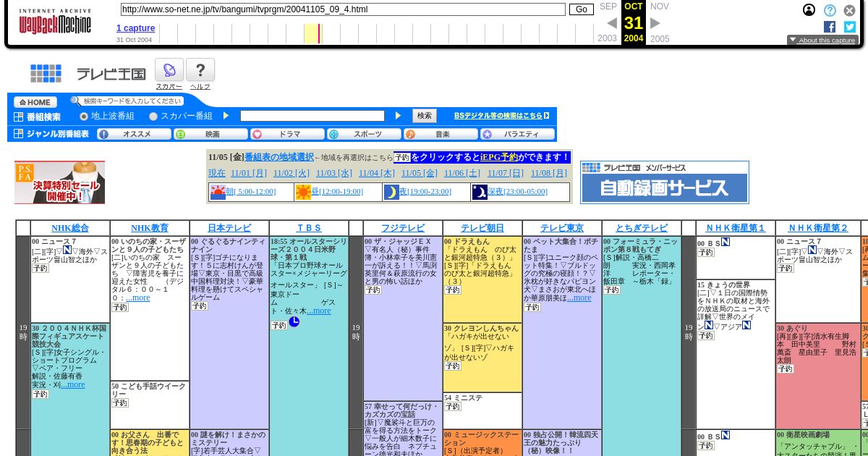Click 予約 icon under ぐるぐるナインティナイン
Screen dimensions: 868x456
pyautogui.click(x=199, y=306)
